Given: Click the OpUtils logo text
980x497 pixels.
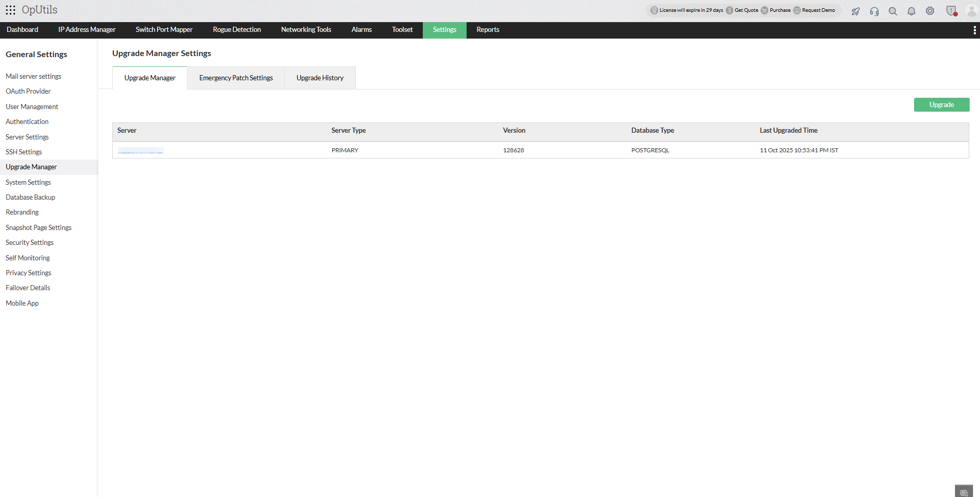Looking at the screenshot, I should pyautogui.click(x=40, y=10).
